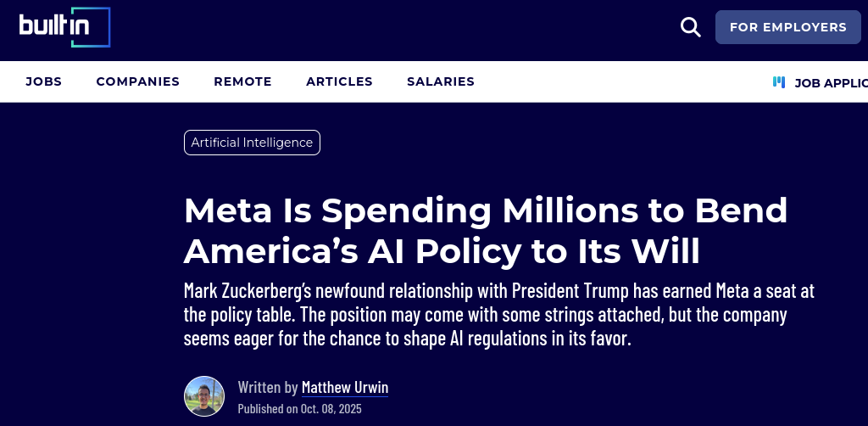868x426 pixels.
Task: Select the Remote nav item
Action: (242, 82)
